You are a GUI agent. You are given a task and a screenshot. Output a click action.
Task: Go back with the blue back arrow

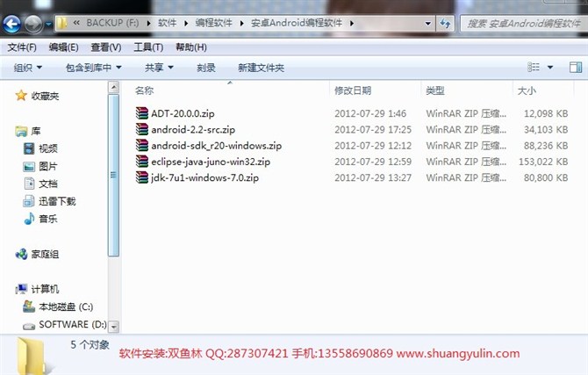12,24
